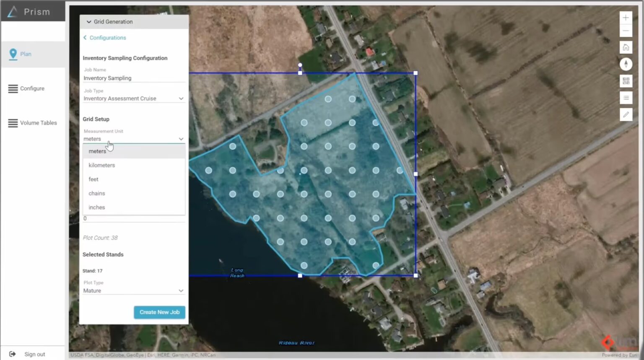This screenshot has height=360, width=644.
Task: Select feet as measurement unit
Action: [93, 179]
